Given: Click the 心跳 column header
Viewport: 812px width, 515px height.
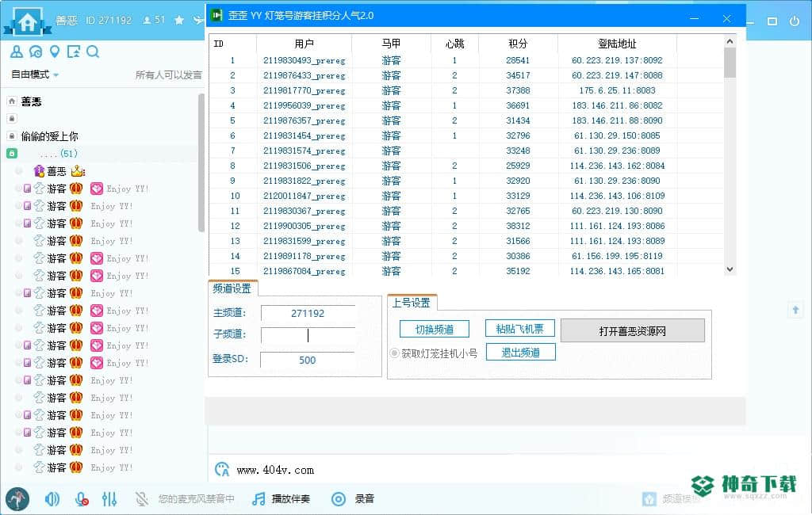Looking at the screenshot, I should (454, 44).
